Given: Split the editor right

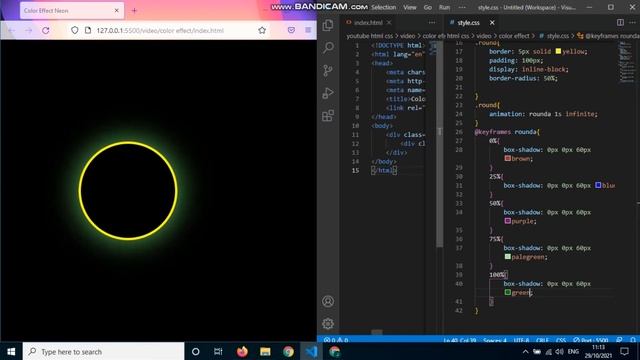Looking at the screenshot, I should 620,22.
